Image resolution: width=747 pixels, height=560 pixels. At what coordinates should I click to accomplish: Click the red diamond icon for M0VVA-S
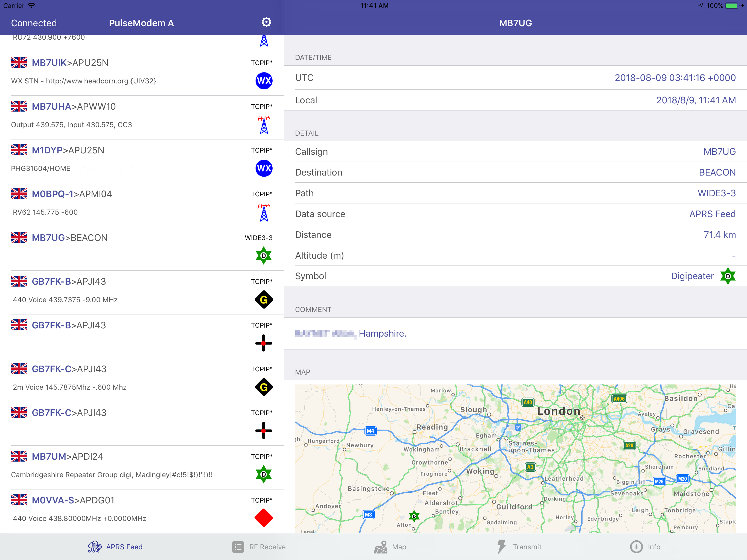(263, 518)
